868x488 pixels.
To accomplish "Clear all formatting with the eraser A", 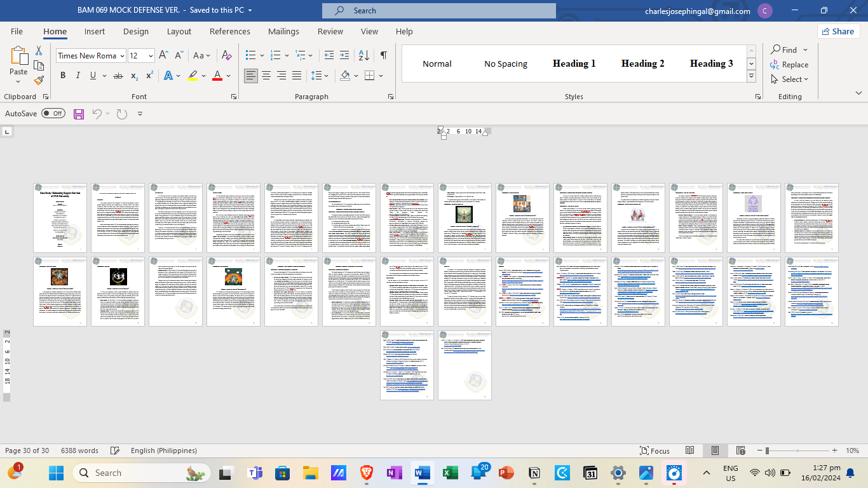I will pos(226,55).
